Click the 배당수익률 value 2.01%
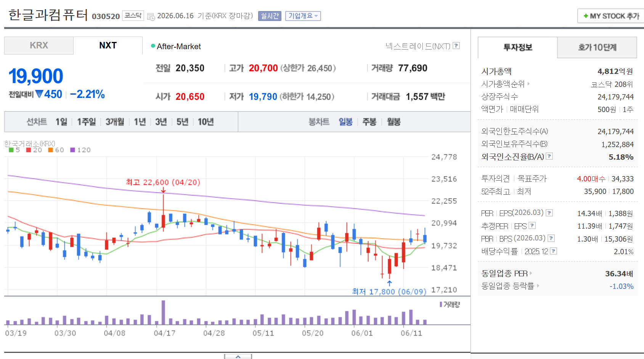The image size is (644, 359). click(623, 252)
